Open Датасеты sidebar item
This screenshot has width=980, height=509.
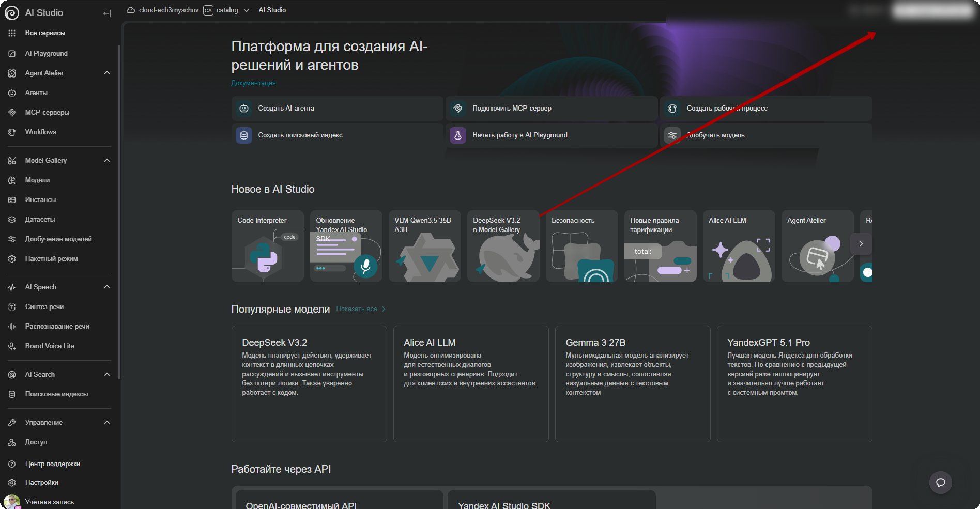coord(59,220)
